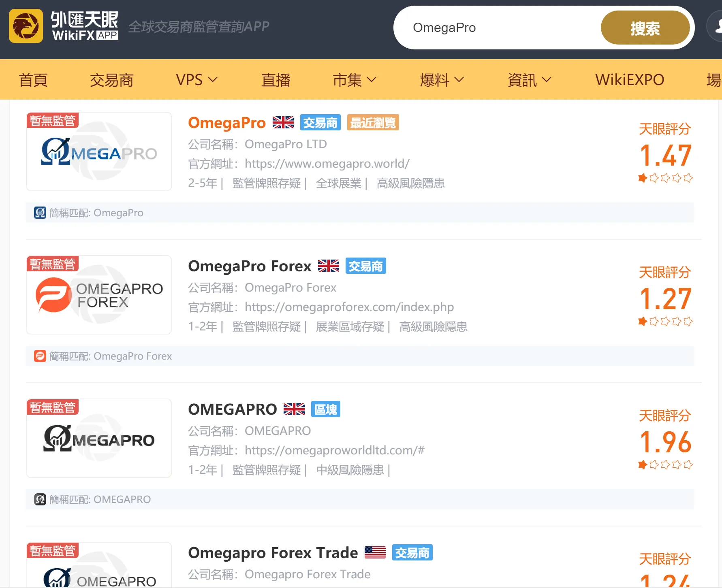Click the 1.27 天眼評分 score
The width and height of the screenshot is (722, 588).
(666, 299)
